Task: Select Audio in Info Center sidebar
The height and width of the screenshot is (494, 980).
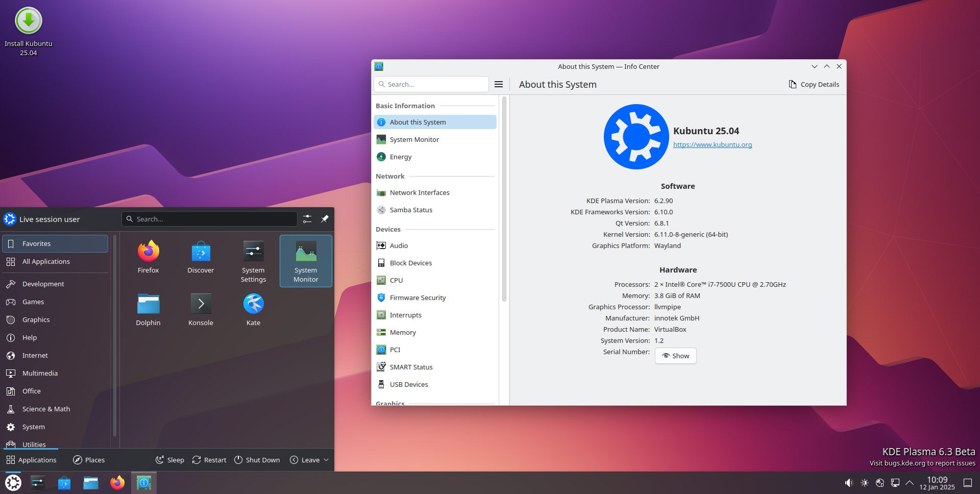Action: tap(435, 245)
